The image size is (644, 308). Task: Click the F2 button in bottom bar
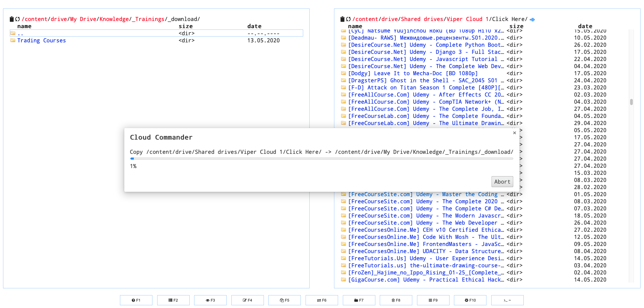(x=173, y=300)
